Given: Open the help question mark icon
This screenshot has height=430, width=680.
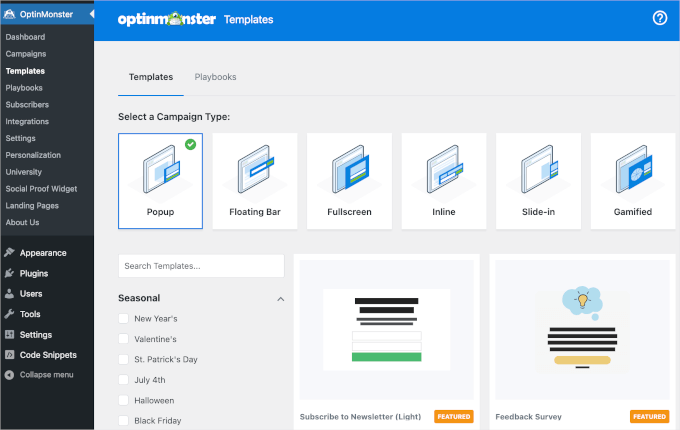Looking at the screenshot, I should point(660,18).
